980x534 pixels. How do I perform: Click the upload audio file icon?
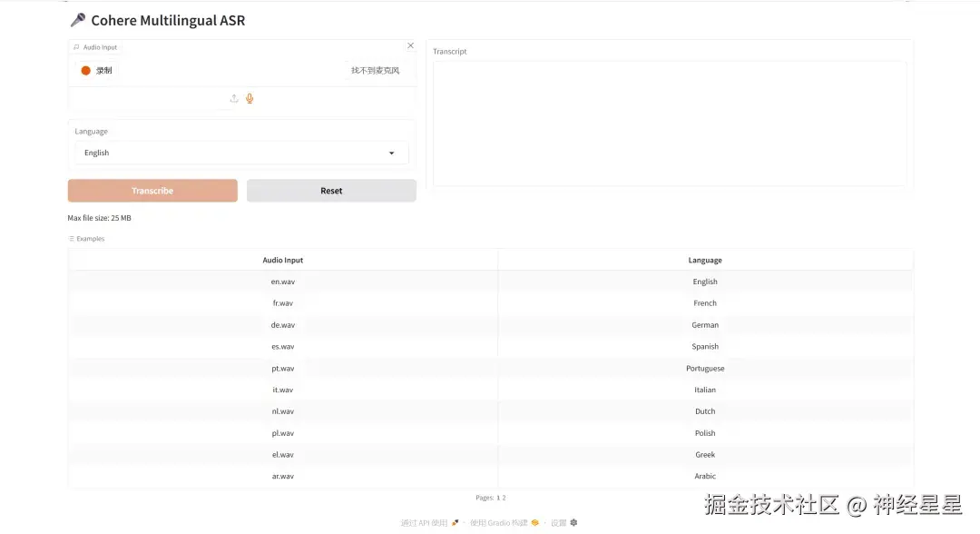coord(234,98)
